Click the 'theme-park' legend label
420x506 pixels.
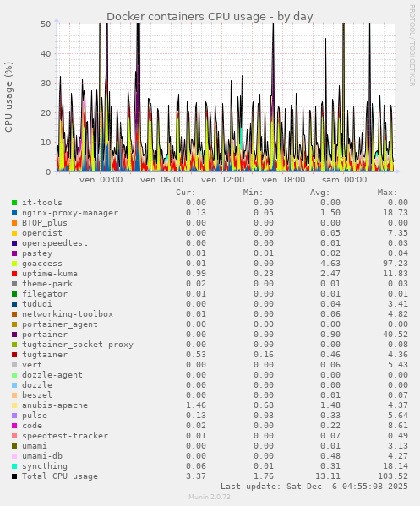[x=47, y=284]
